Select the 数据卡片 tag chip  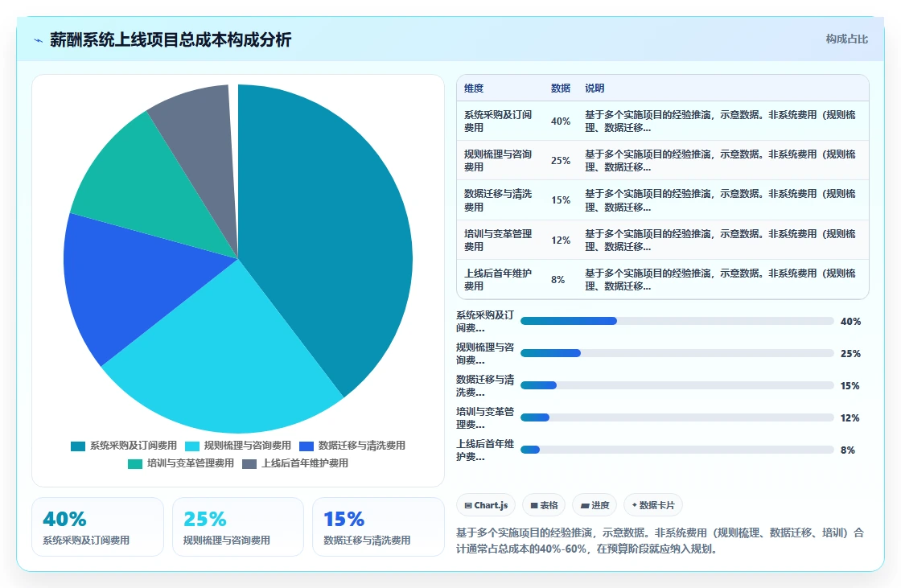[652, 505]
